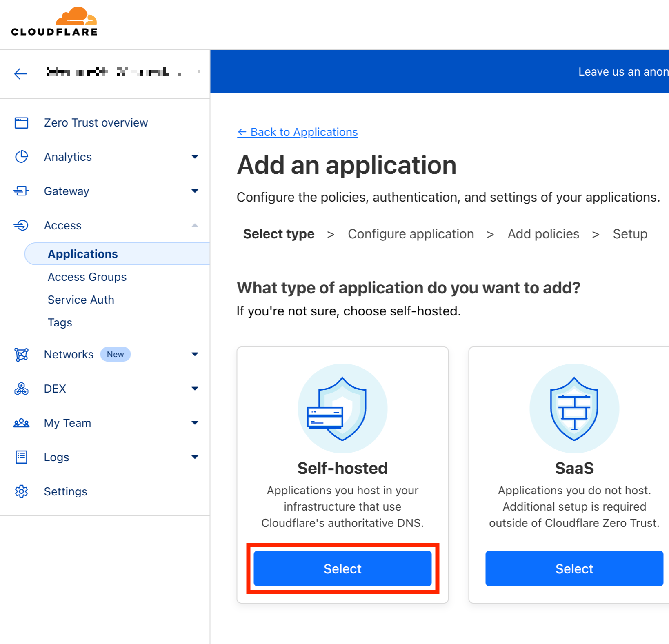Click the Self-hosted card title
Screen dimensions: 669x644
click(x=342, y=468)
